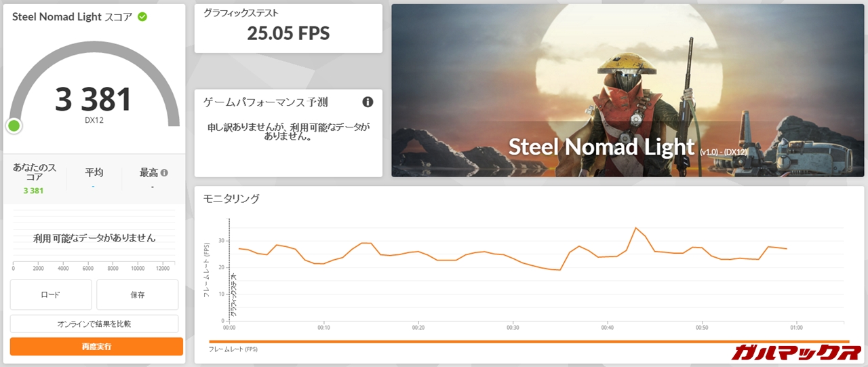Click the green dot on the score gauge
868x367 pixels.
14,125
